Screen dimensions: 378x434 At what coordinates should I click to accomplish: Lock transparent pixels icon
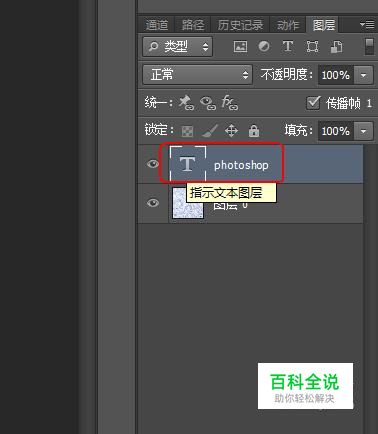[x=187, y=131]
